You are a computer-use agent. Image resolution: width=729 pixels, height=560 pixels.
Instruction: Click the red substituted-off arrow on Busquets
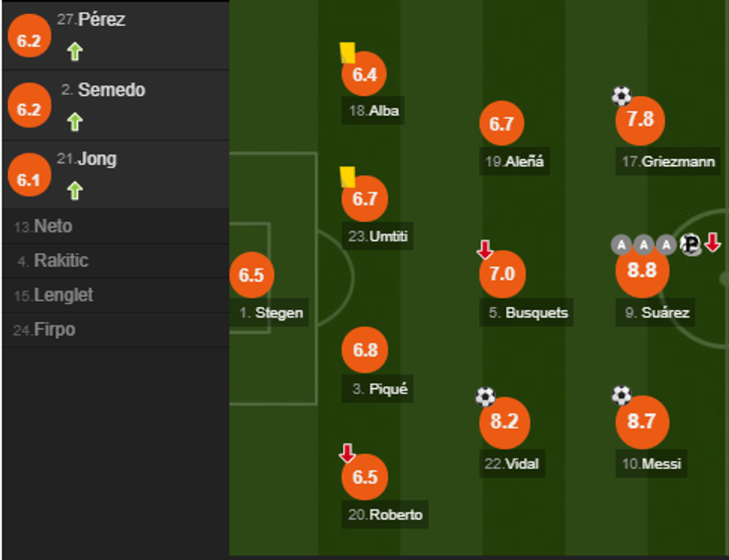485,250
